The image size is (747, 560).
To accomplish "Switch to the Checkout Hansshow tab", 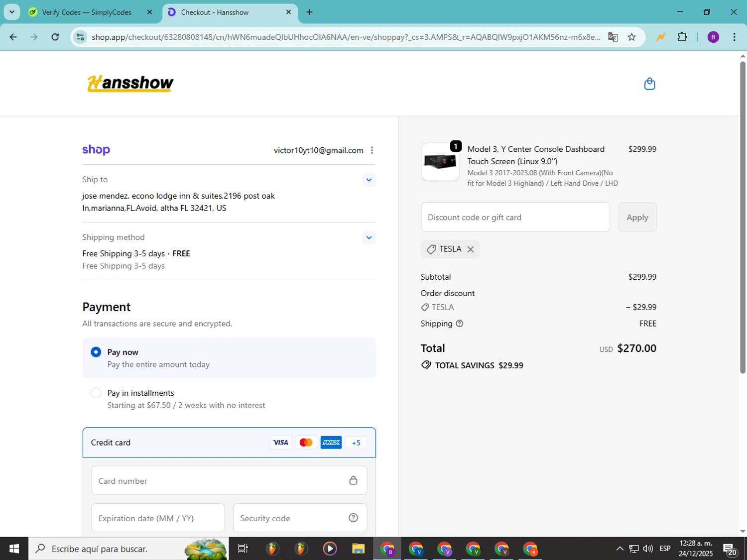I will click(x=230, y=12).
